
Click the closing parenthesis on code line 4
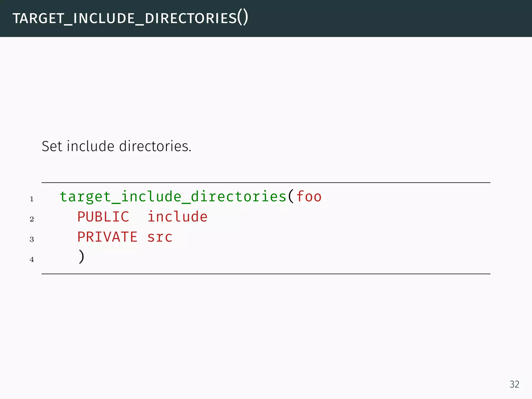[x=81, y=257]
